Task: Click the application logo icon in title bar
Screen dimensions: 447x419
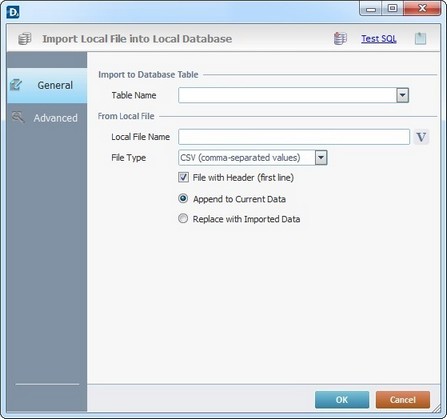Action: [x=13, y=12]
